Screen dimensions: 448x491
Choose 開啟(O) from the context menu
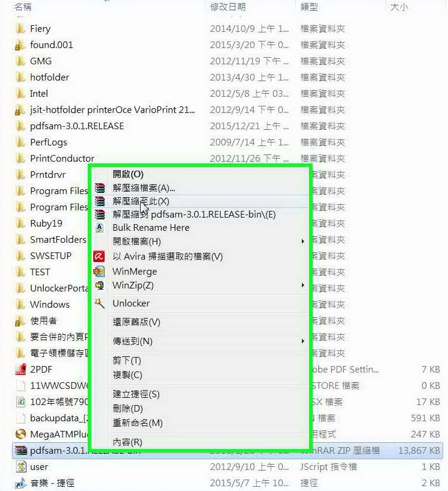tap(128, 174)
